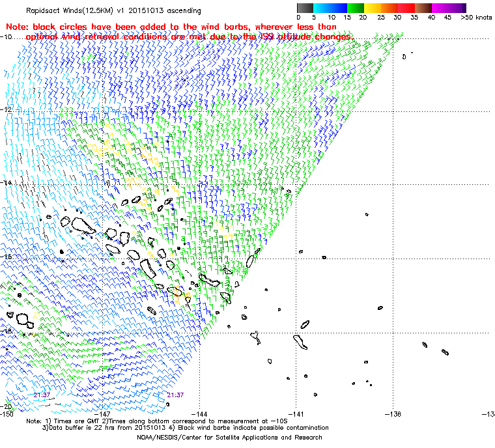The image size is (495, 448).
Task: Click the '0' legend scale label
Action: point(299,18)
